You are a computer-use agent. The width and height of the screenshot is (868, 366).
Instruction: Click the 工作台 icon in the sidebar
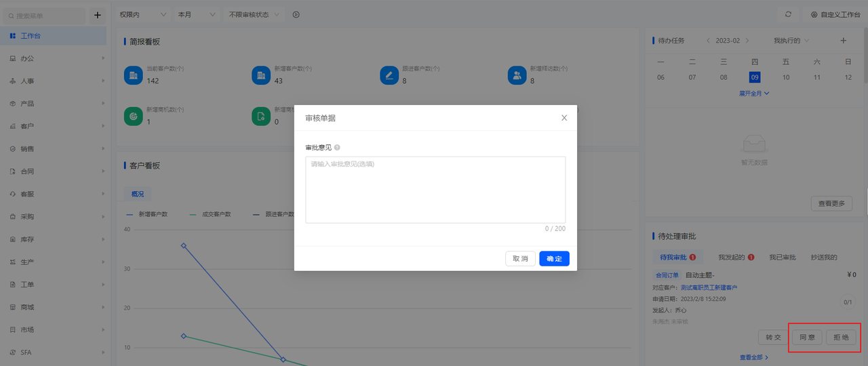(13, 36)
